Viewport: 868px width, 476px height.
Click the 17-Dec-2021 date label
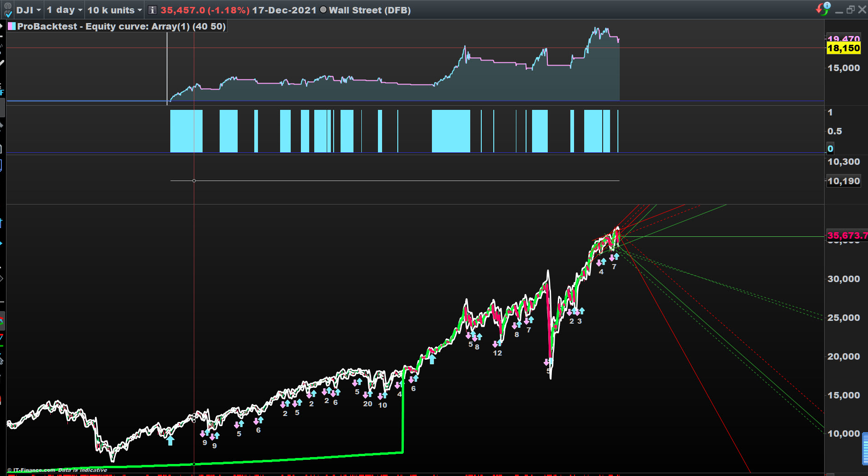point(284,10)
